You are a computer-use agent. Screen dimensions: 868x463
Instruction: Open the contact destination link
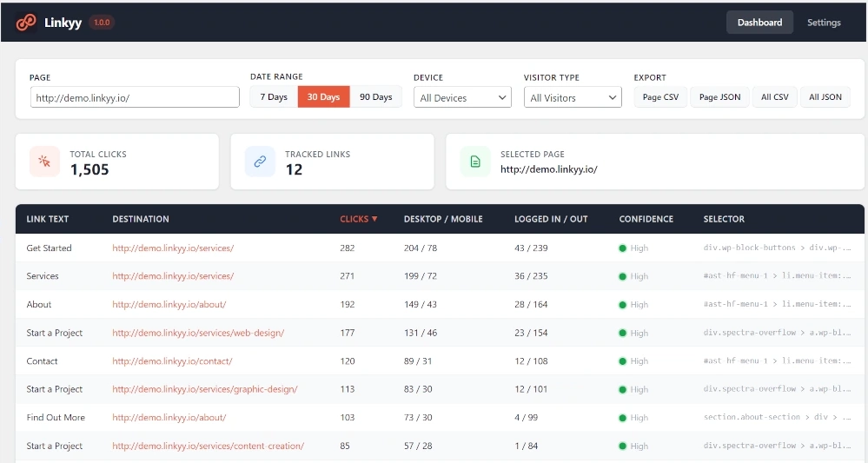click(x=172, y=361)
